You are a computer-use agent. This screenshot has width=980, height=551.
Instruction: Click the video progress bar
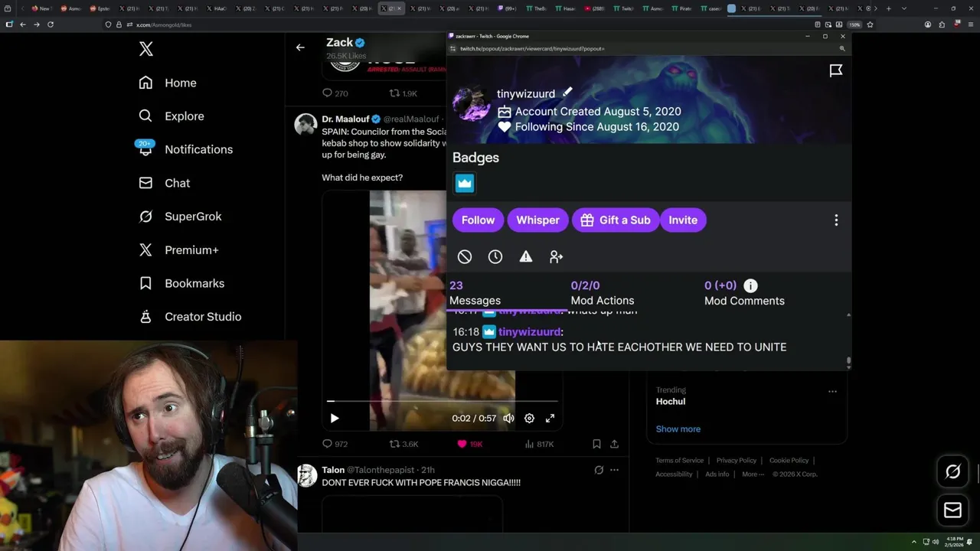[x=443, y=401]
